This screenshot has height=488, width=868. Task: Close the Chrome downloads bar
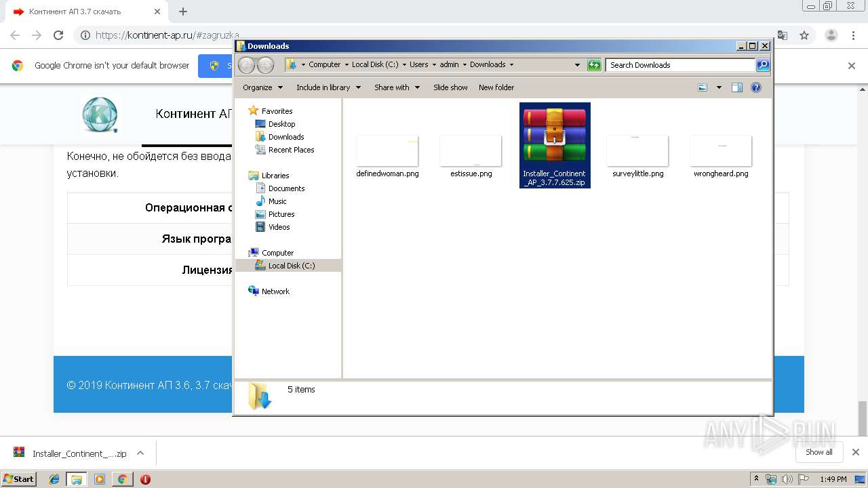click(856, 452)
